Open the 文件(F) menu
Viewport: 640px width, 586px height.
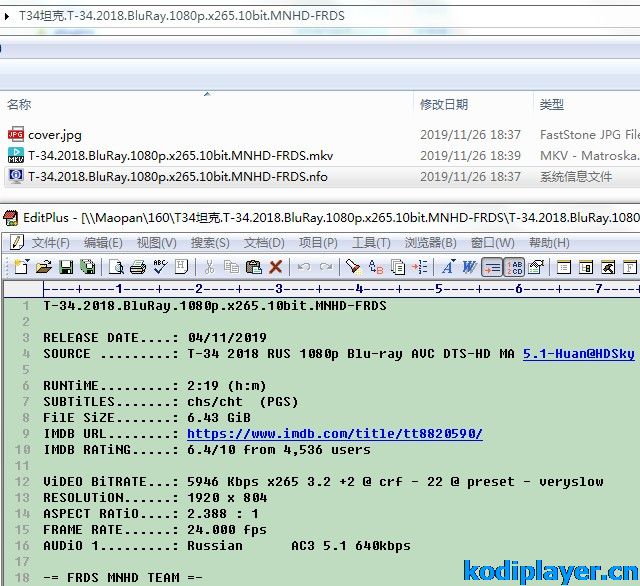point(50,243)
